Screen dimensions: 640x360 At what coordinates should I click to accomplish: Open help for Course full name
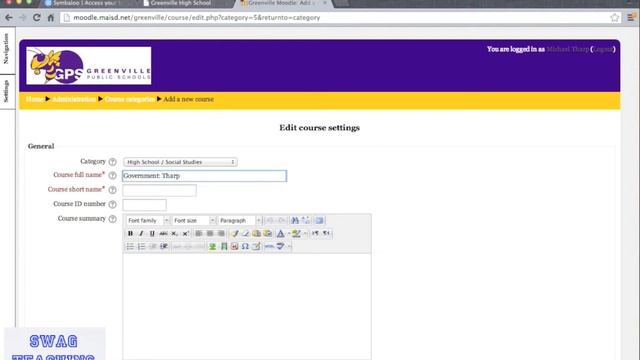pyautogui.click(x=113, y=176)
